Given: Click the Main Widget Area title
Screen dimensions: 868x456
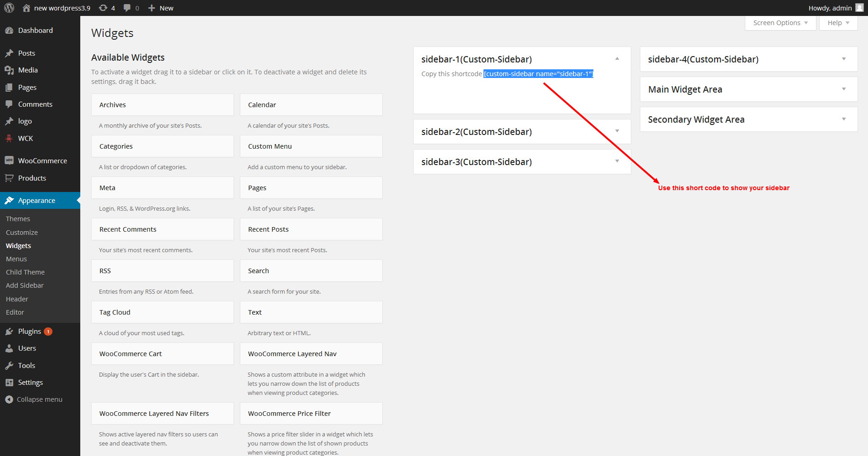Looking at the screenshot, I should 685,89.
